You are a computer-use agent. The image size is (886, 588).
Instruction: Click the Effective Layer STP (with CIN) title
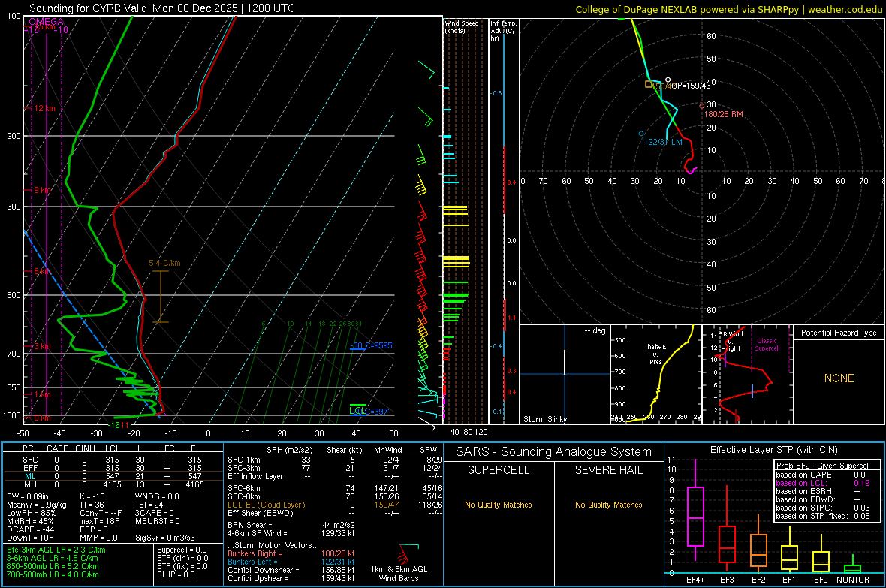tap(773, 450)
